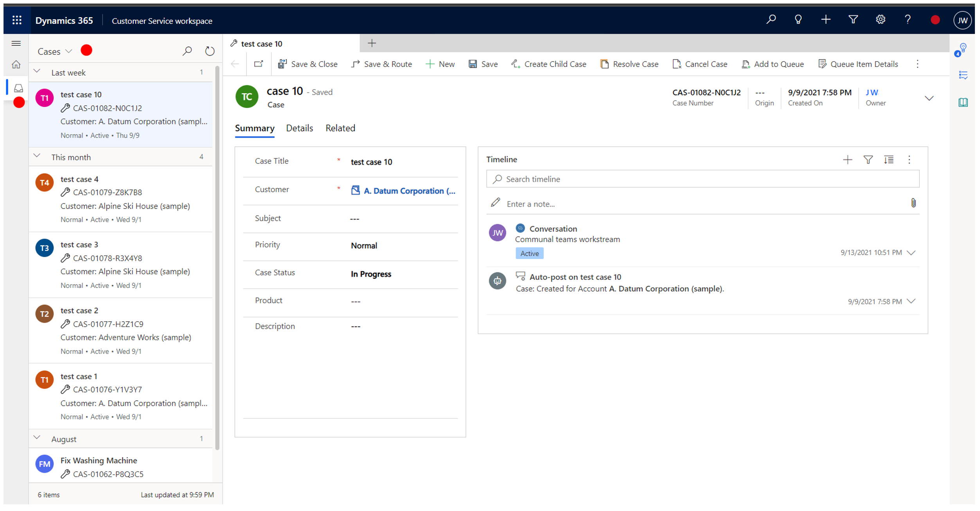Enter text in the timeline note field
This screenshot has width=980, height=511.
pos(703,203)
